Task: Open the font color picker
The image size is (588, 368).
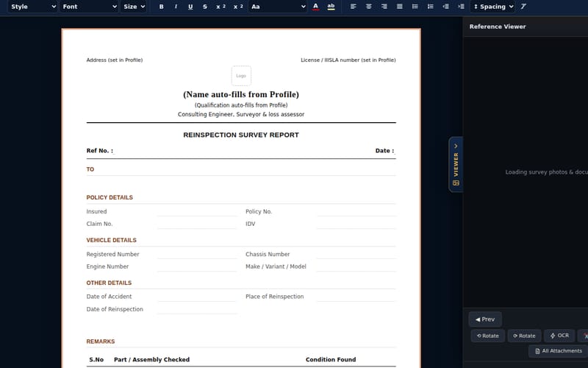Action: point(316,7)
